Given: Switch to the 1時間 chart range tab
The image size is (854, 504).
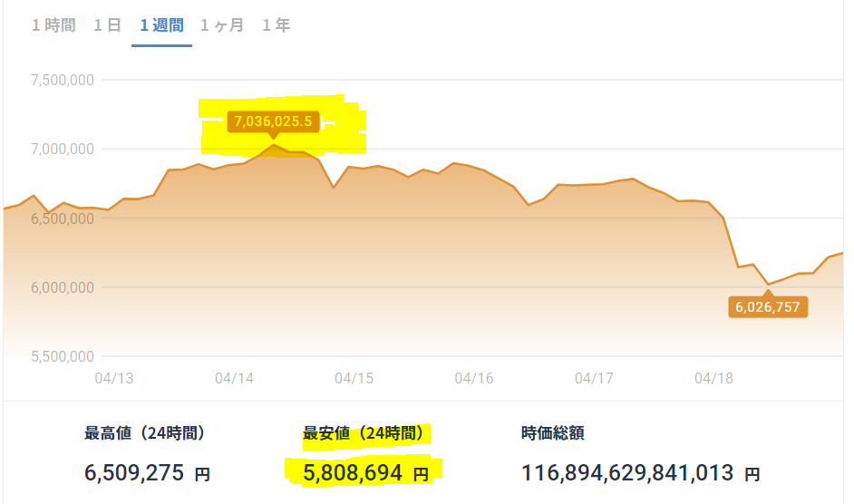Looking at the screenshot, I should coord(53,25).
